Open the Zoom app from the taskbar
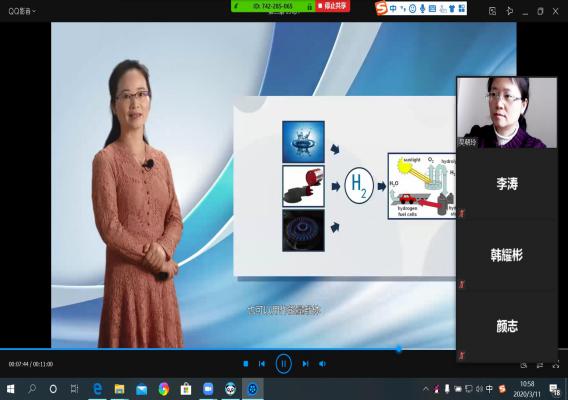 tap(208, 389)
